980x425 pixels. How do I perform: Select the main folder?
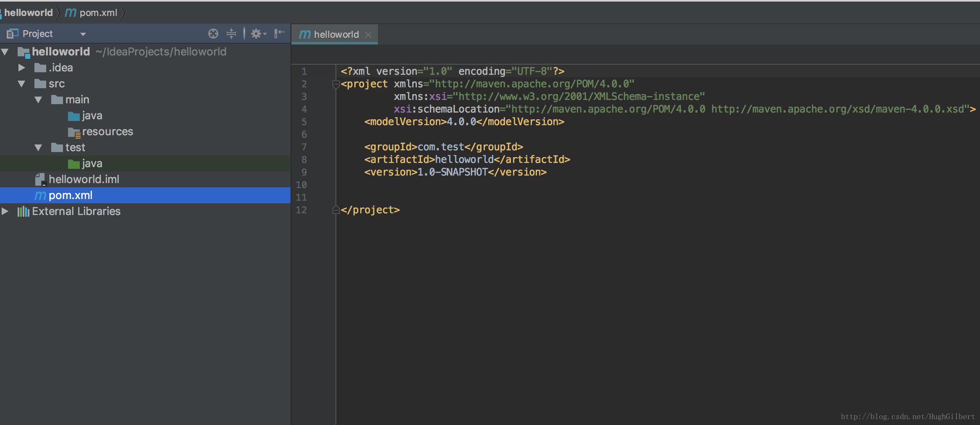pos(145,100)
